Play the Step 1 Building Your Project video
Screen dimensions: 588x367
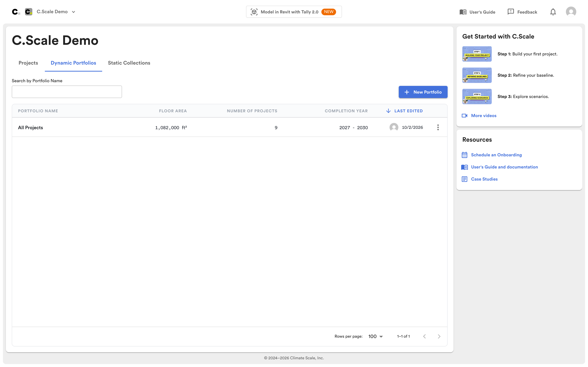coord(477,54)
